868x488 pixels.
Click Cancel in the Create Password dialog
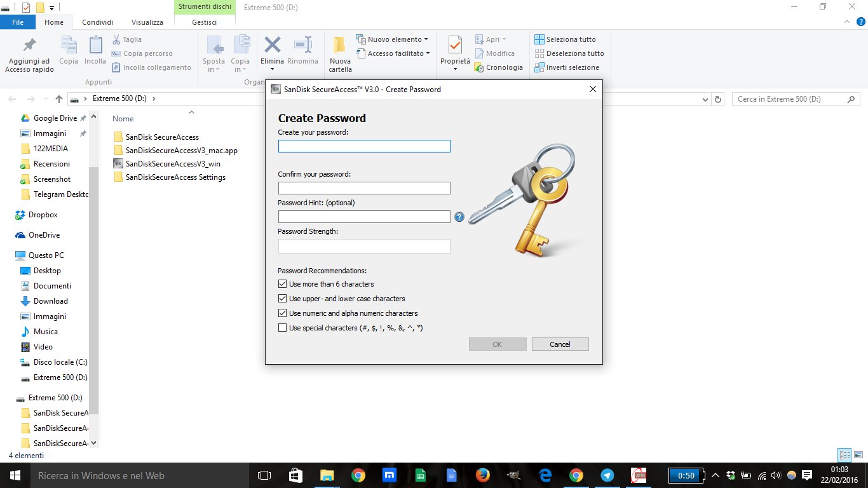(x=560, y=344)
